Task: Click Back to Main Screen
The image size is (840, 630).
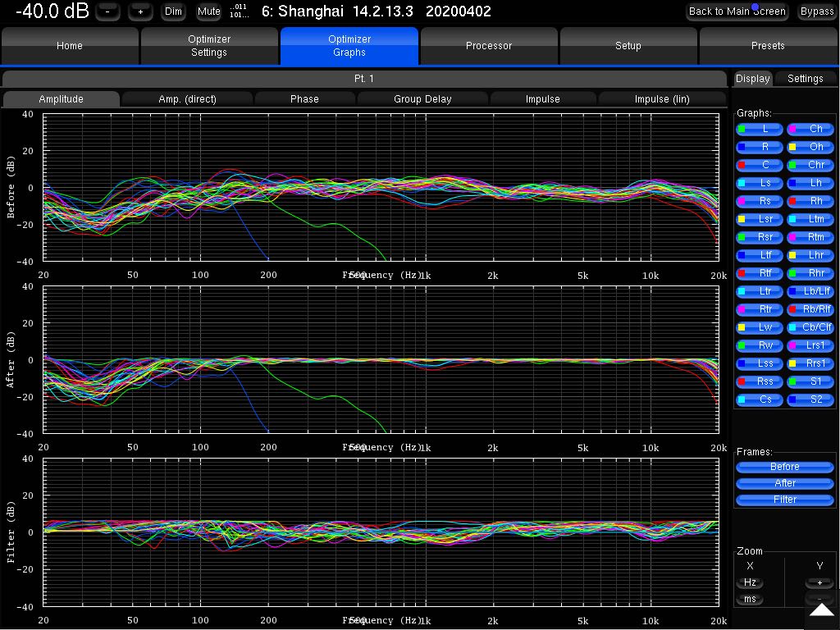Action: point(737,11)
